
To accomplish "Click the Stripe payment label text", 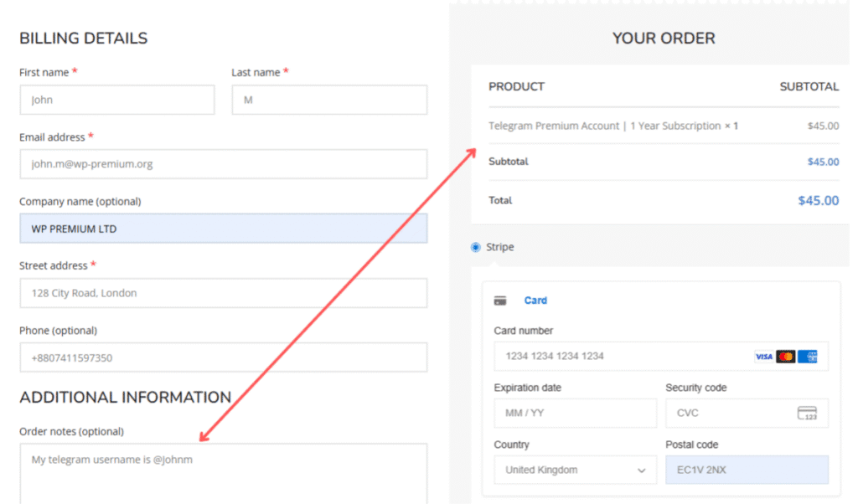I will pyautogui.click(x=500, y=247).
